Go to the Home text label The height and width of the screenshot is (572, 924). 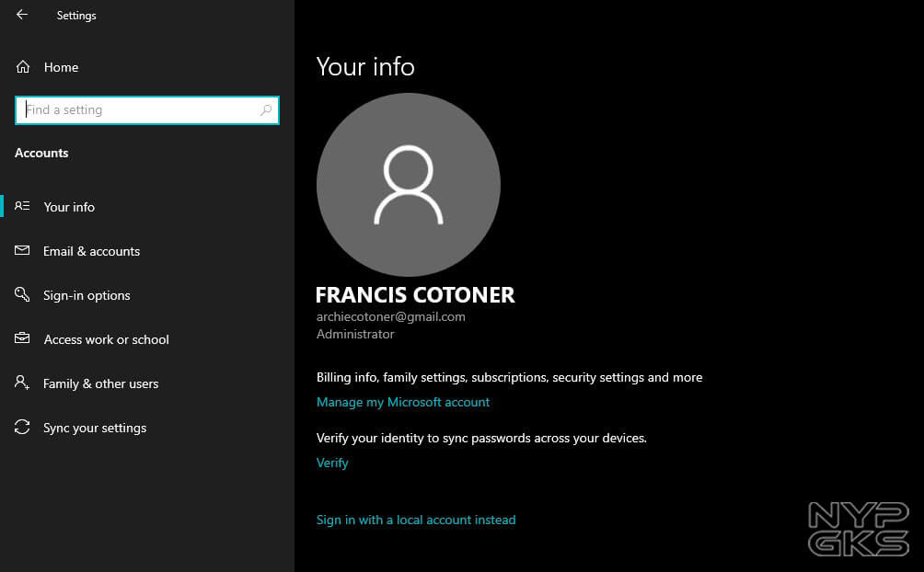[61, 67]
